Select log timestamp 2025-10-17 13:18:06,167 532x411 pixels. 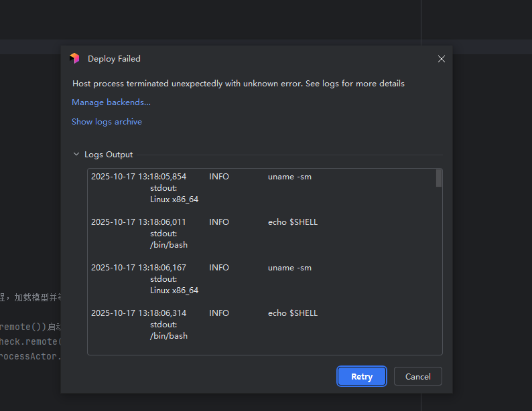(139, 268)
